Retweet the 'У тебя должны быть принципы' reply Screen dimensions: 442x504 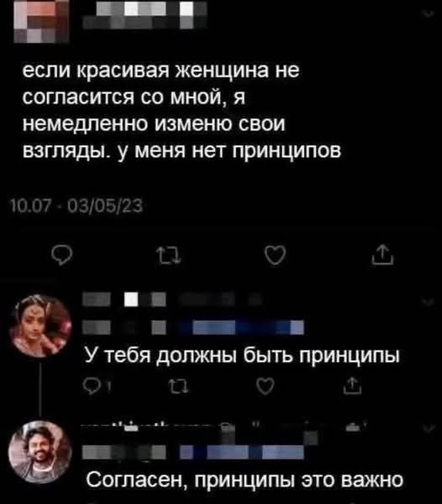(x=179, y=386)
